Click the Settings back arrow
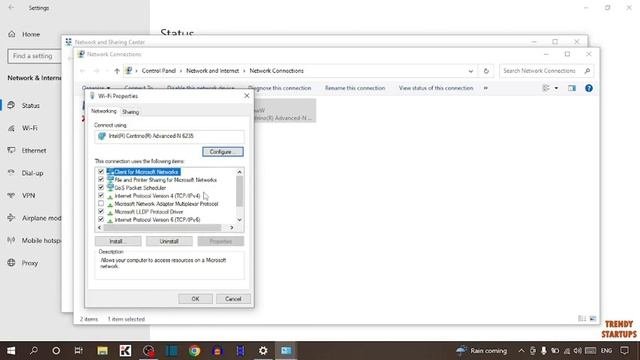Viewport: 640px width, 360px height. point(11,8)
